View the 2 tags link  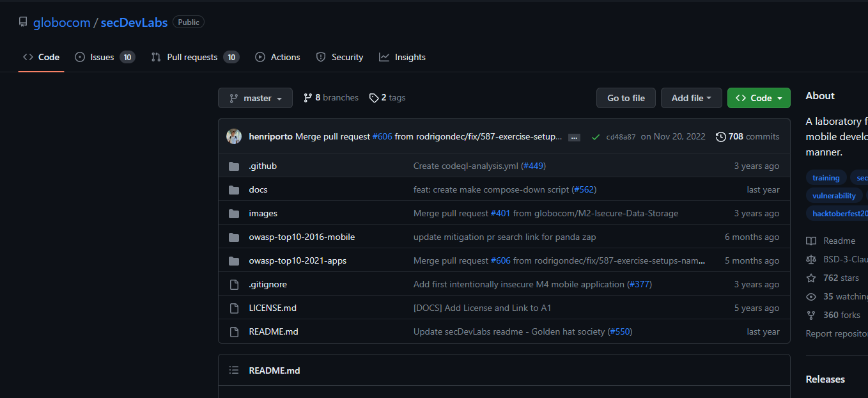[387, 98]
